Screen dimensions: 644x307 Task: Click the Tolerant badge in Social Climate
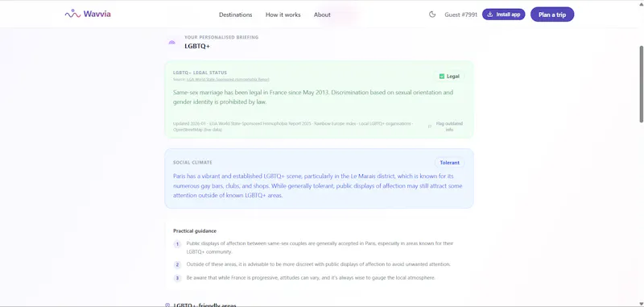click(450, 163)
